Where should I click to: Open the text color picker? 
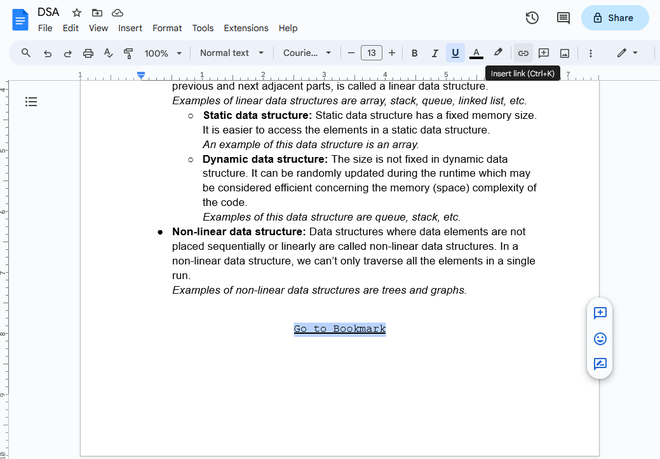click(476, 53)
